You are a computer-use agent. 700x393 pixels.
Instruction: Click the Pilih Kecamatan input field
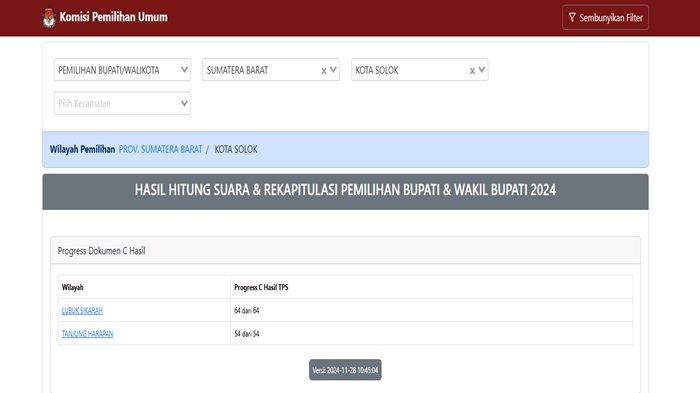click(122, 103)
